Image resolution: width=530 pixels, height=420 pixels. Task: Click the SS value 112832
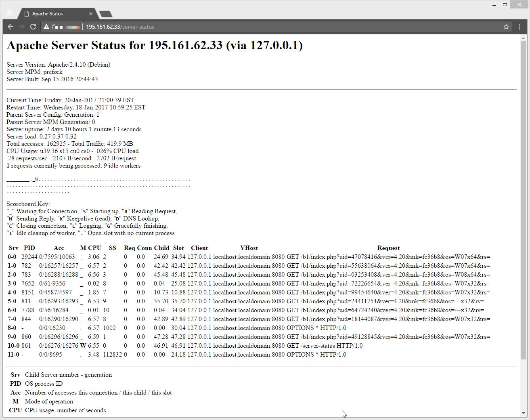tap(112, 355)
